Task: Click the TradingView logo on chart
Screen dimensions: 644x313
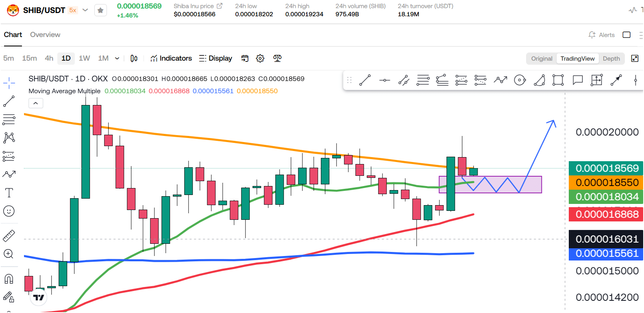Action: coord(39,298)
